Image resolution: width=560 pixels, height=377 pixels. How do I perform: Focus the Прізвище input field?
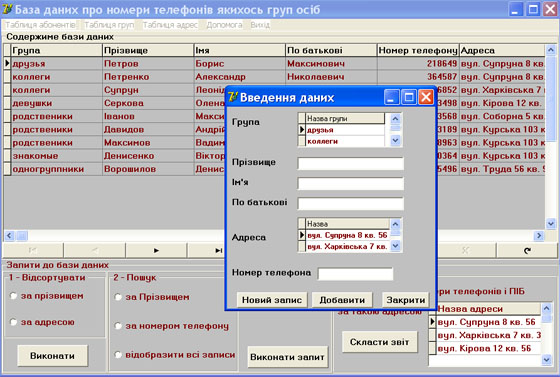(350, 164)
